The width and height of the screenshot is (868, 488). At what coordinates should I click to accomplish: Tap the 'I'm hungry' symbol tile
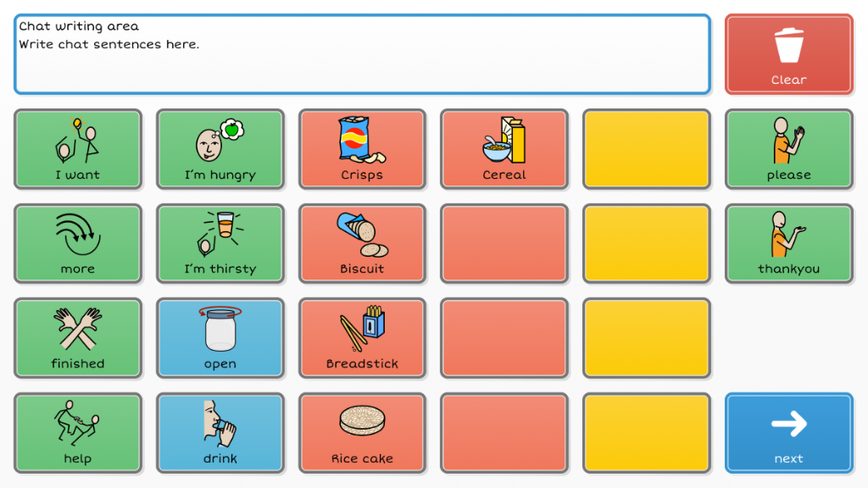(220, 149)
